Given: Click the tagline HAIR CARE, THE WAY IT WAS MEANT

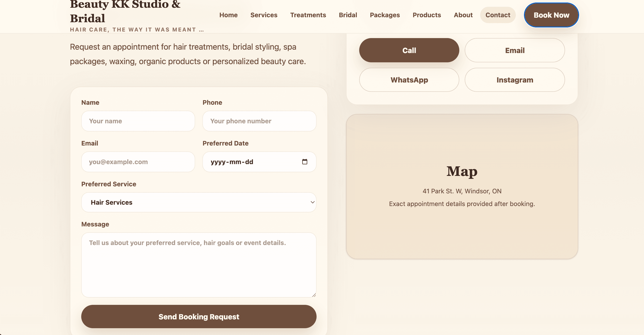Looking at the screenshot, I should pos(137,30).
